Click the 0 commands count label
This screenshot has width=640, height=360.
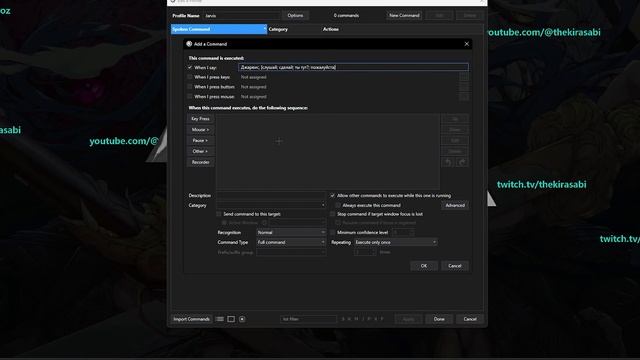[x=346, y=16]
